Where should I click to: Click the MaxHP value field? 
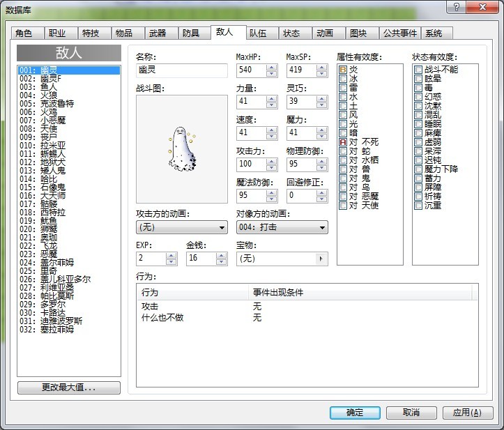click(252, 70)
